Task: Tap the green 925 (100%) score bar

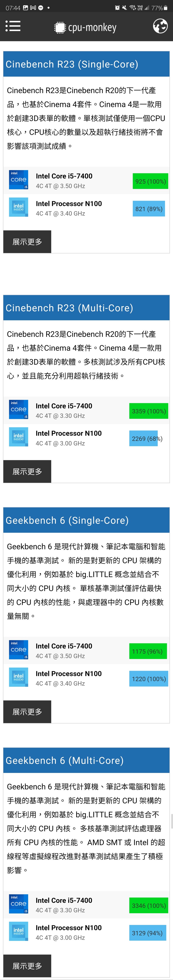Action: (150, 181)
